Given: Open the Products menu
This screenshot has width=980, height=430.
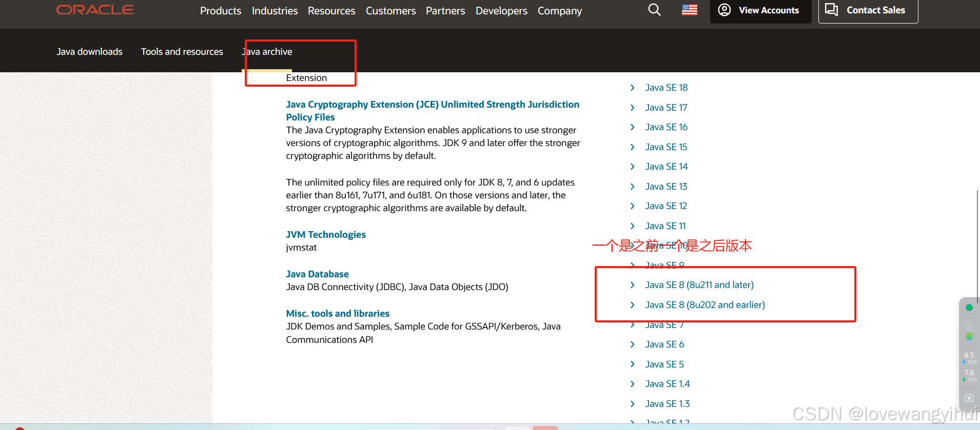Looking at the screenshot, I should (221, 11).
